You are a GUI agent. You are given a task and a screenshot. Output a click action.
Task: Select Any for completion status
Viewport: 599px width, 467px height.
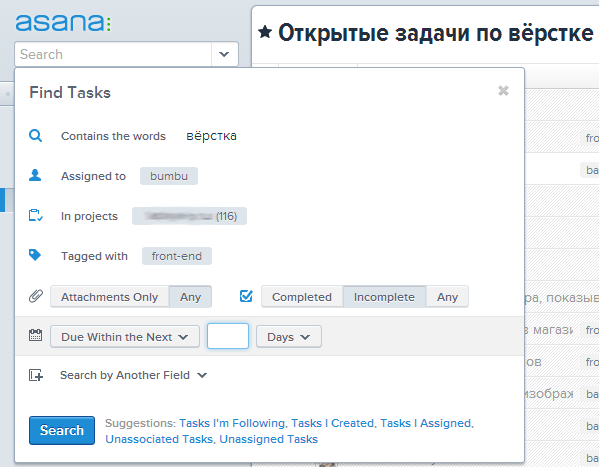point(447,297)
